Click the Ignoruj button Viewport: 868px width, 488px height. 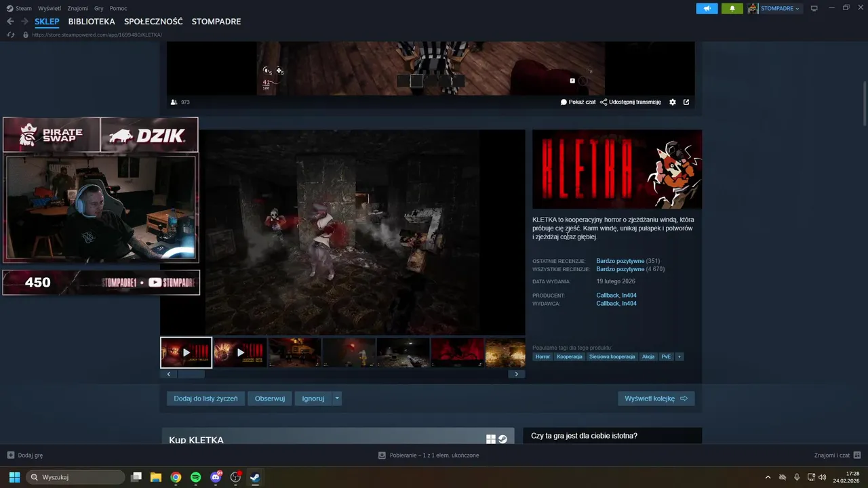click(313, 399)
